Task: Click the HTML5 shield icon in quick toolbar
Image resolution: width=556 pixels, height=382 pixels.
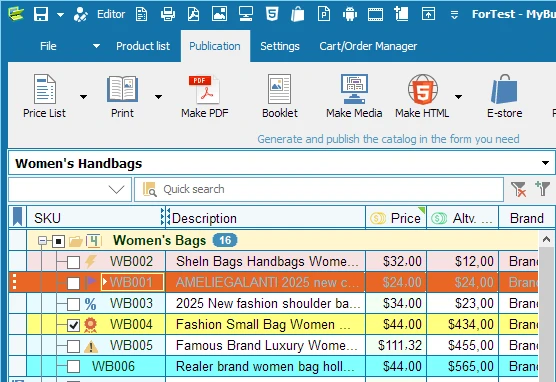Action: coord(272,15)
